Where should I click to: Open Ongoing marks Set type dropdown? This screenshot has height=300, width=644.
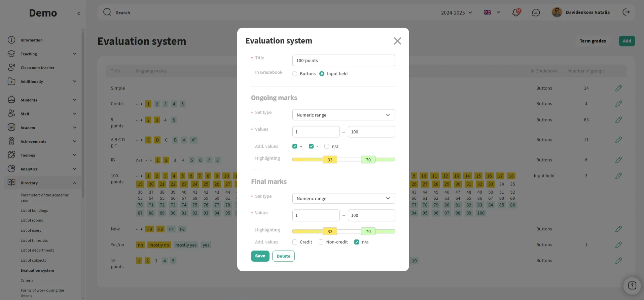(x=343, y=115)
